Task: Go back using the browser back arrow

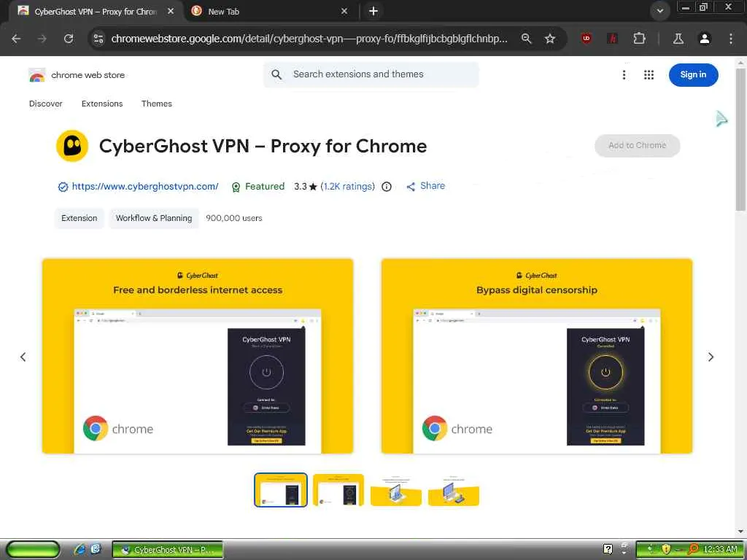Action: click(16, 39)
